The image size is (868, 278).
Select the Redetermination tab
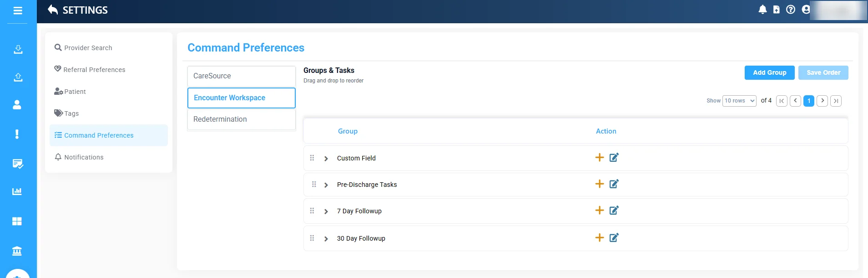pyautogui.click(x=242, y=119)
